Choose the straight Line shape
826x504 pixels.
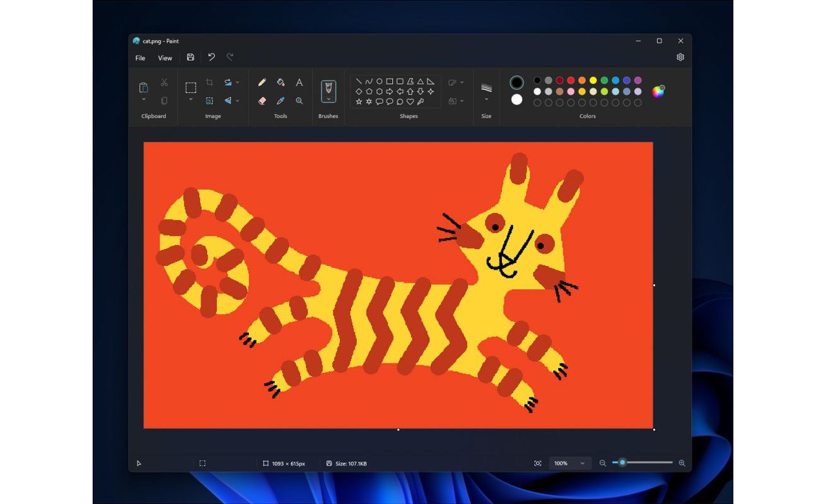tap(359, 81)
